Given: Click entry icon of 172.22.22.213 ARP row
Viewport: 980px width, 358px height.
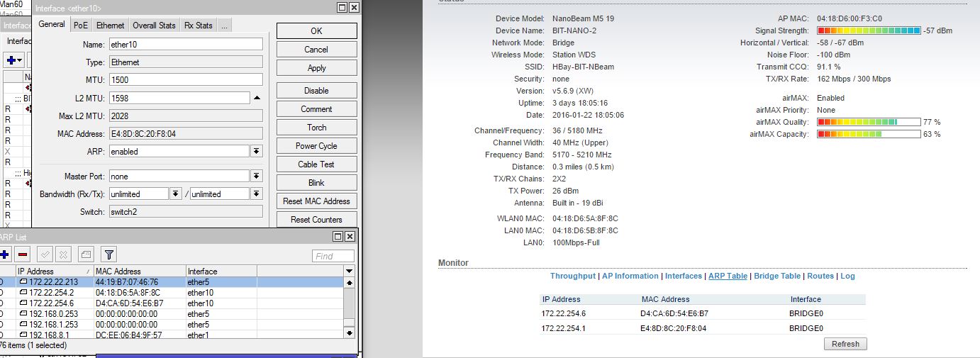Looking at the screenshot, I should (x=23, y=282).
